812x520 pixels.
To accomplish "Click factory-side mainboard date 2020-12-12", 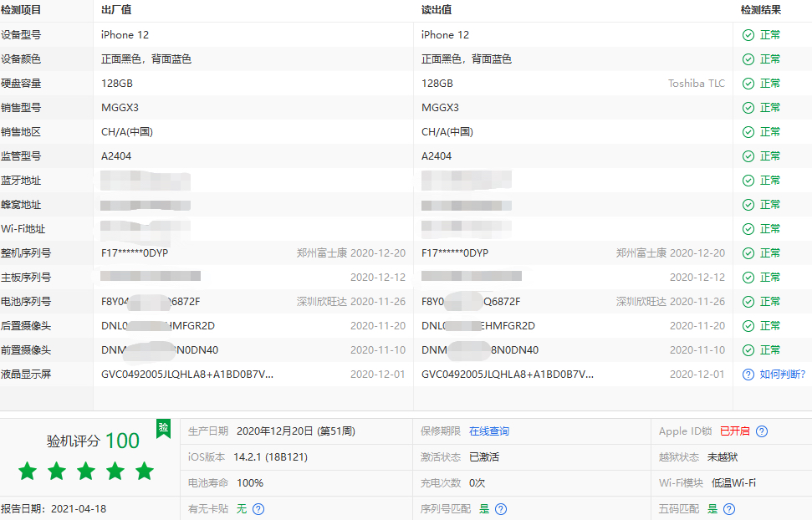I will pyautogui.click(x=378, y=278).
